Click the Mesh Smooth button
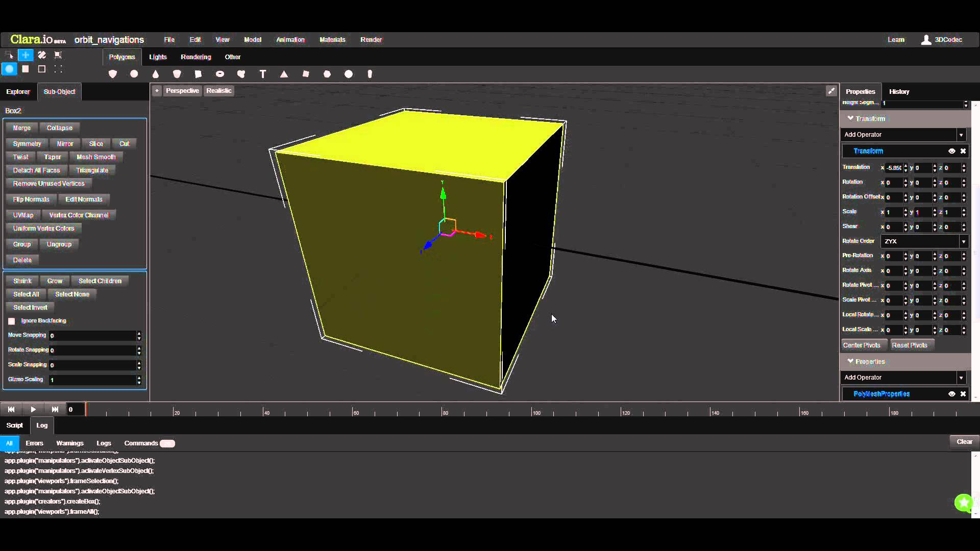980x551 pixels. [96, 157]
